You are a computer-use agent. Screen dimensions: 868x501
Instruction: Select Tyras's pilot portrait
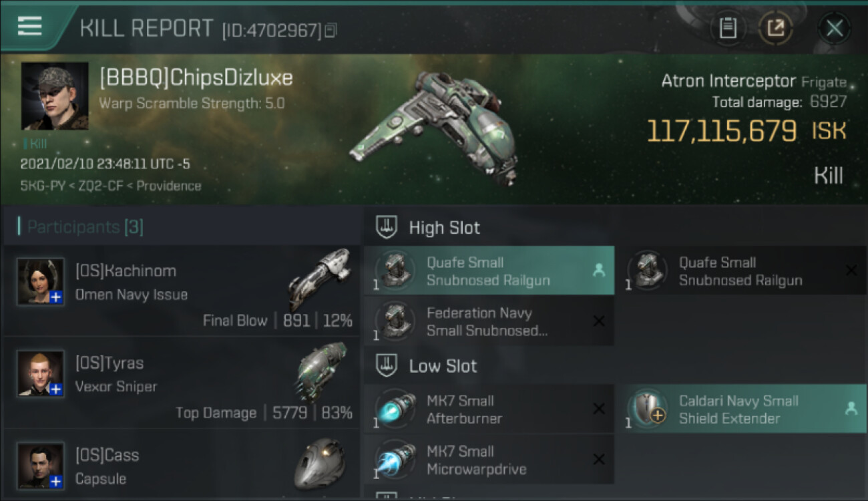41,374
